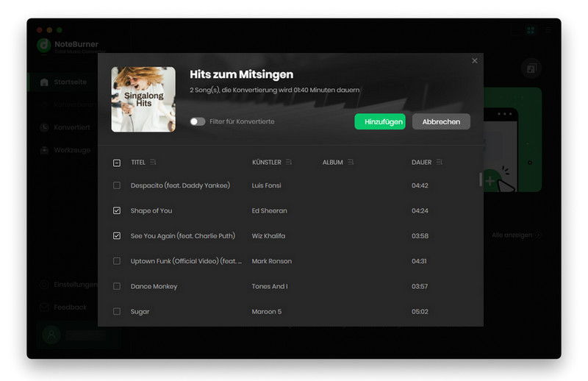Uncheck the See You Again checkbox
The width and height of the screenshot is (588, 381).
pos(117,236)
